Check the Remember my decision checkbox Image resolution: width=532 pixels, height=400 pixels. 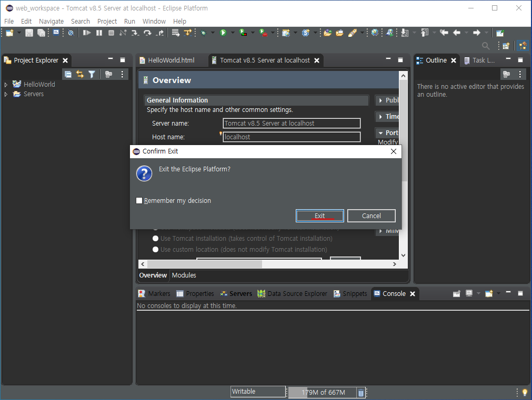point(139,201)
